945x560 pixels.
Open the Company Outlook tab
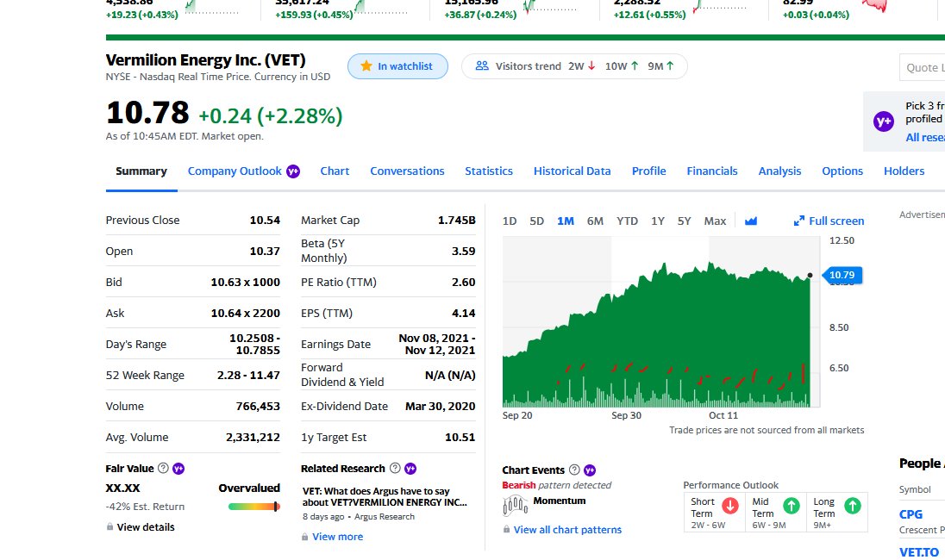coord(235,171)
